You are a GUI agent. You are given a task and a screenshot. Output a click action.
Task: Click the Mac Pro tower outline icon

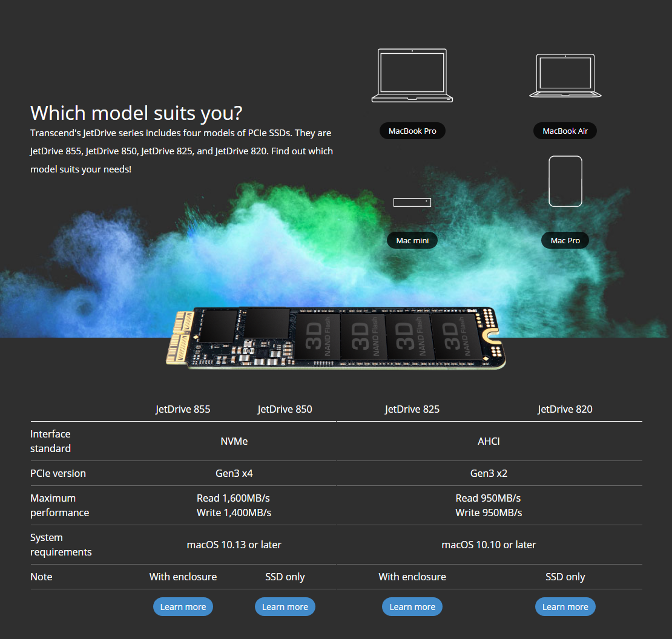565,181
